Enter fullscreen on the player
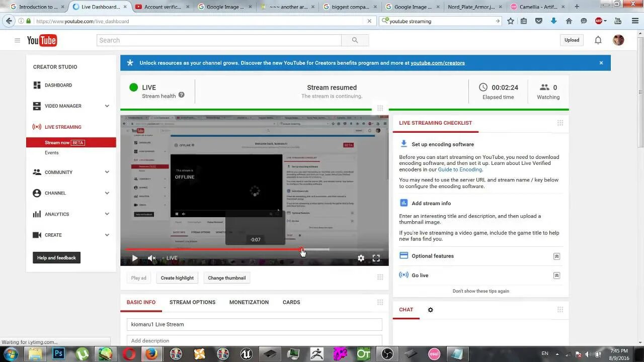The height and width of the screenshot is (362, 644). (376, 258)
